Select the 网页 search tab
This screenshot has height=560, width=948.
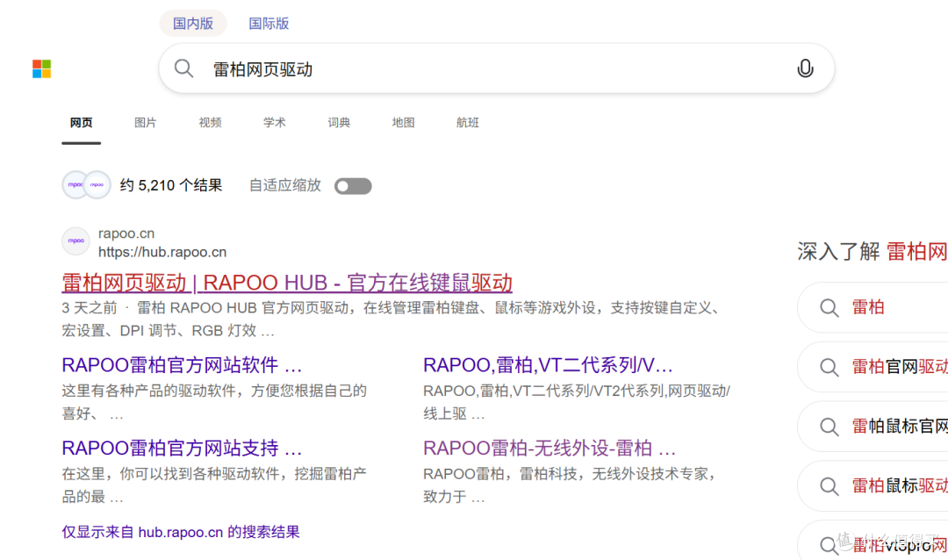point(81,123)
